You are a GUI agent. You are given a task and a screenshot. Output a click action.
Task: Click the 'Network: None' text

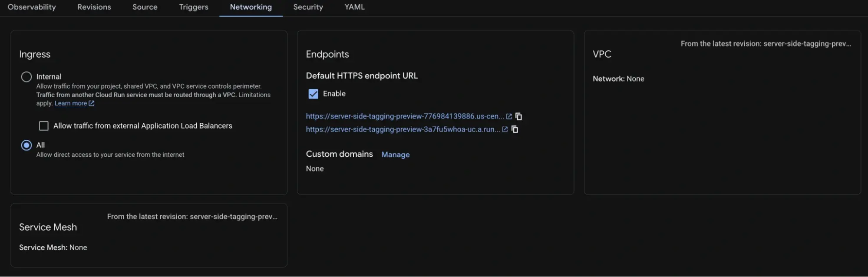618,79
